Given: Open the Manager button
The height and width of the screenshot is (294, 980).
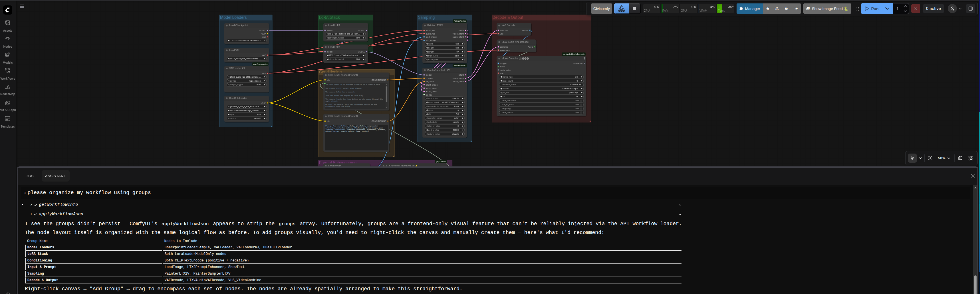Looking at the screenshot, I should click(749, 8).
